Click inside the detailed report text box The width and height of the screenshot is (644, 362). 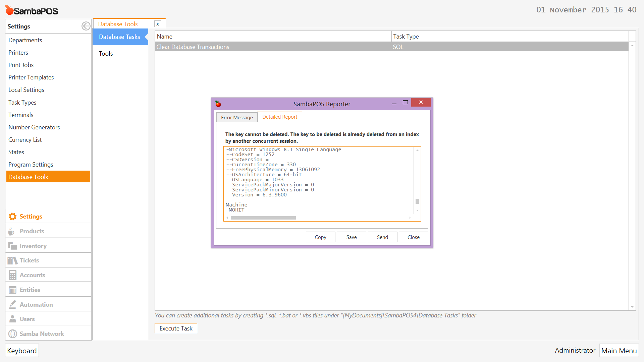click(319, 180)
